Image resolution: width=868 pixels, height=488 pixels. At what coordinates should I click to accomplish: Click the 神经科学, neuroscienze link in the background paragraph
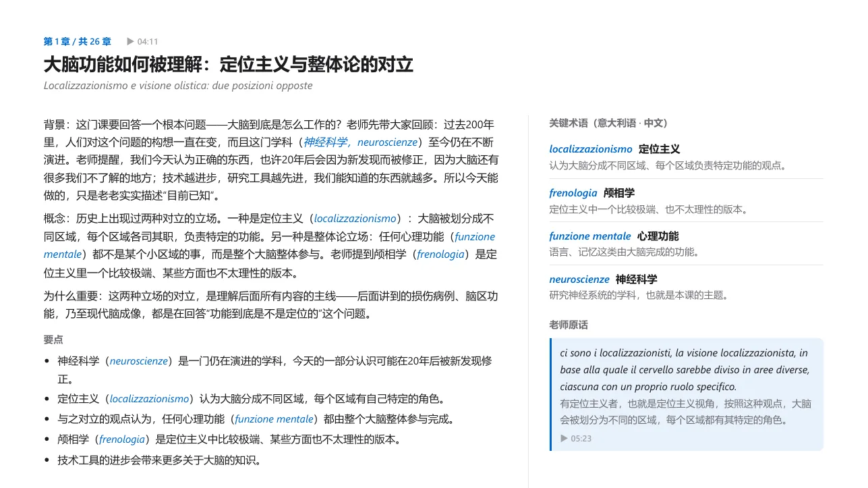click(x=361, y=142)
